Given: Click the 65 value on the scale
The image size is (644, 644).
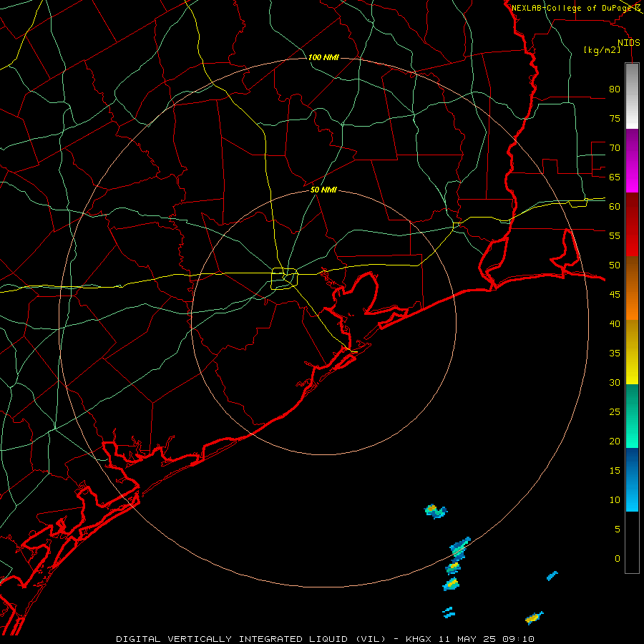Looking at the screenshot, I should pyautogui.click(x=615, y=177).
